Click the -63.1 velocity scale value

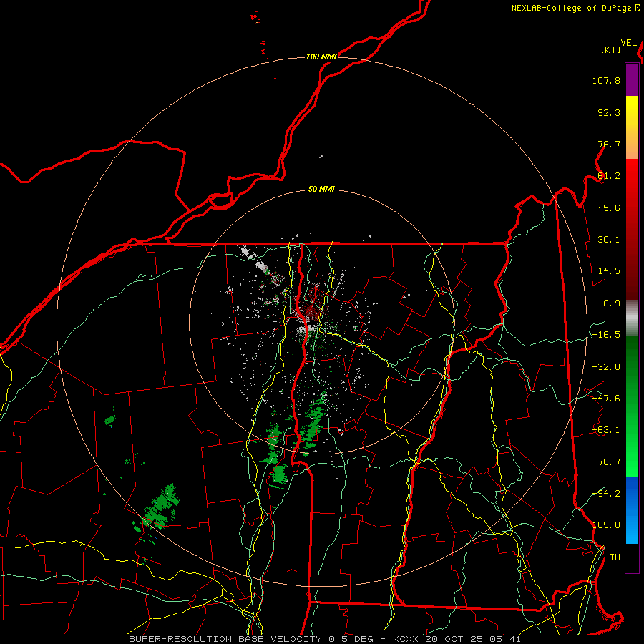pyautogui.click(x=606, y=430)
